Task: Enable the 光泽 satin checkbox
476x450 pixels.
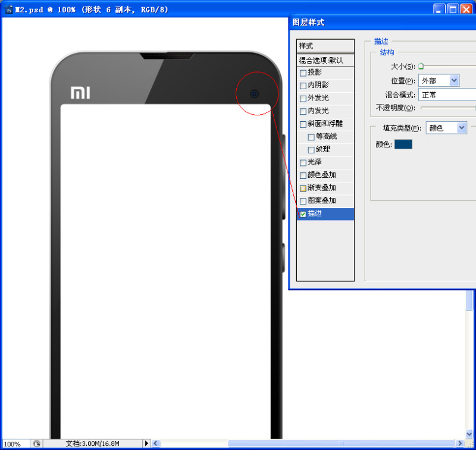Action: pos(303,163)
